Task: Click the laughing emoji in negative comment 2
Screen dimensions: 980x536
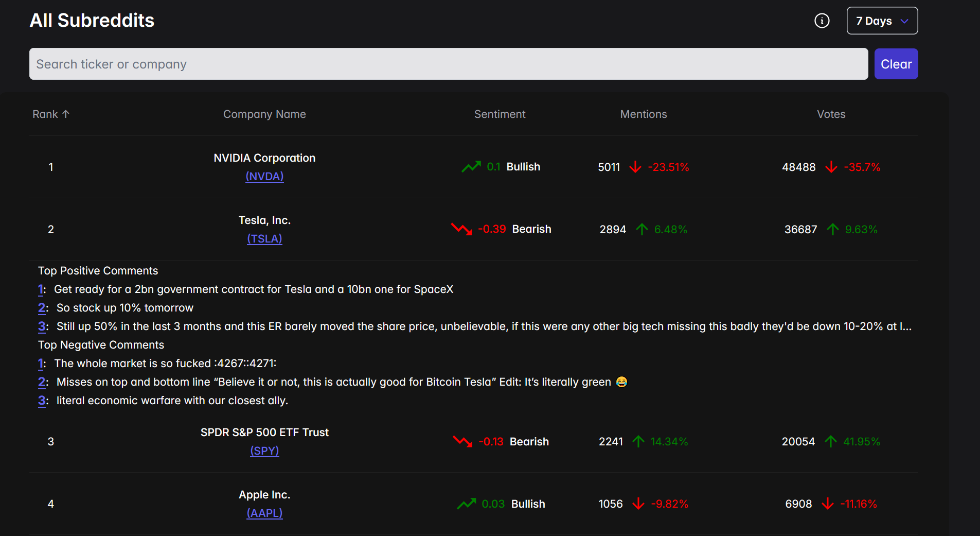Action: point(621,382)
